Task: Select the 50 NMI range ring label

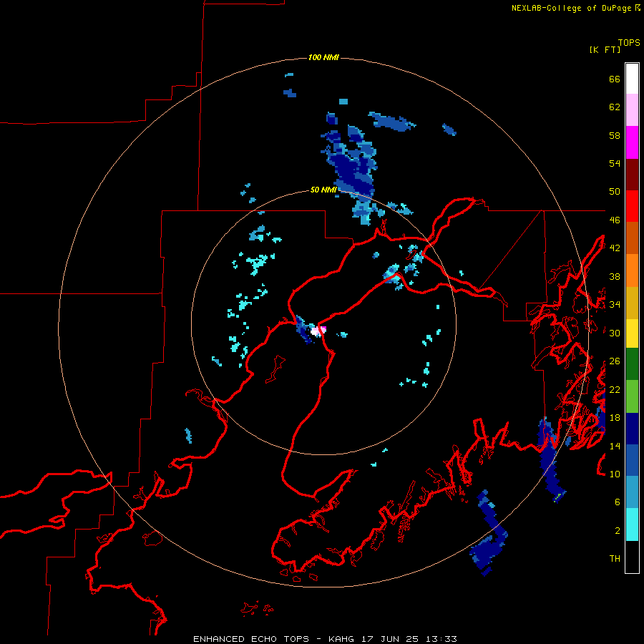Action: pyautogui.click(x=323, y=190)
